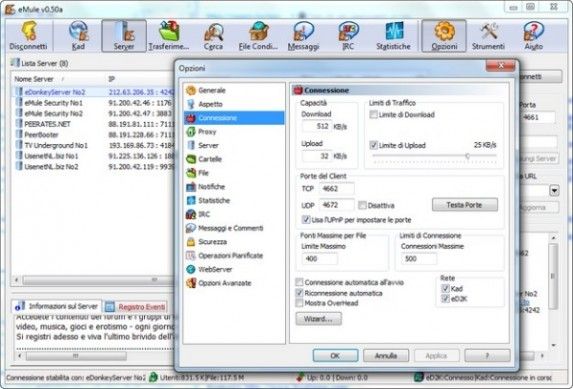
Task: Open the File Condivisi toolbar icon
Action: 258,35
